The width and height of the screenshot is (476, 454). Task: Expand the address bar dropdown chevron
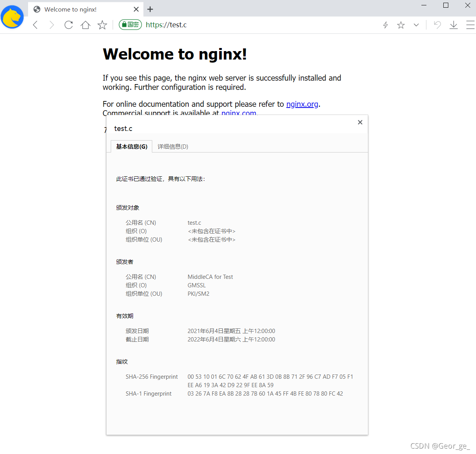[416, 25]
